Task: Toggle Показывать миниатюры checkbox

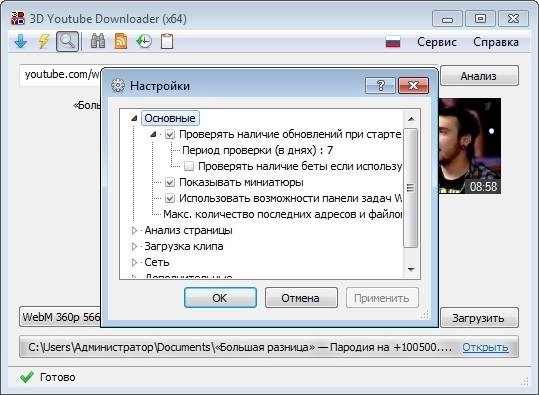Action: click(170, 182)
